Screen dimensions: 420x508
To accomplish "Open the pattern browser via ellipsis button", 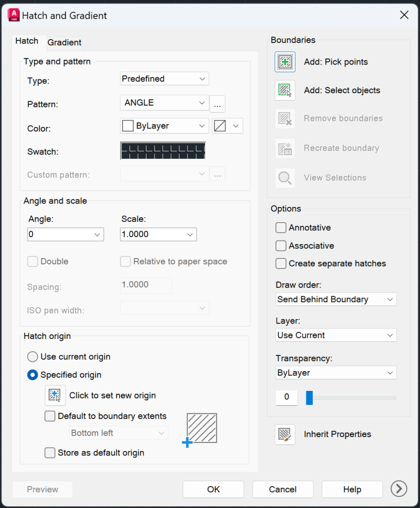I will 217,103.
